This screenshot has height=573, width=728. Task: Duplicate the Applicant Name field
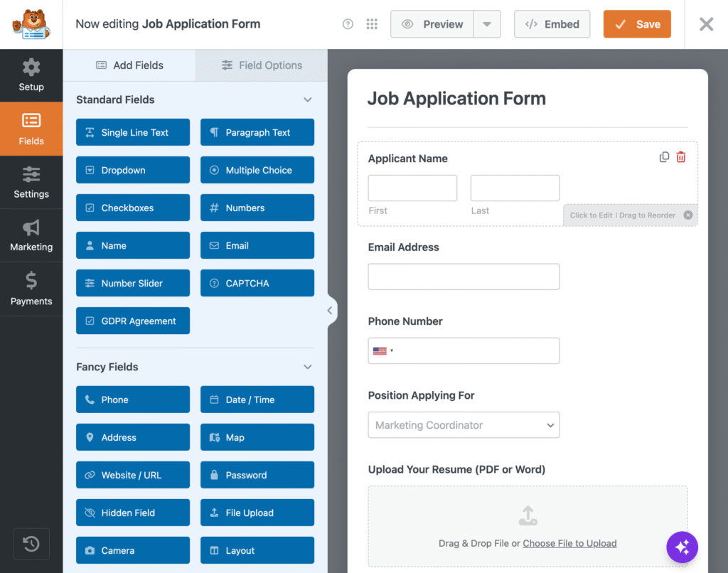point(665,157)
